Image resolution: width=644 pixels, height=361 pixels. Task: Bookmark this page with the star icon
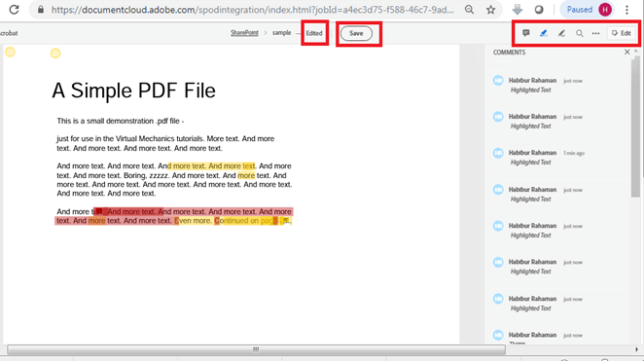pyautogui.click(x=490, y=10)
